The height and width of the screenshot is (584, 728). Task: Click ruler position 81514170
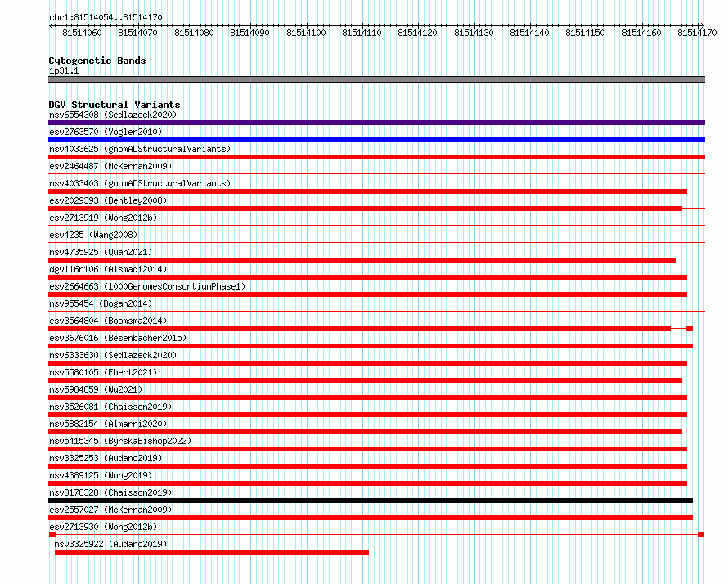click(x=697, y=33)
